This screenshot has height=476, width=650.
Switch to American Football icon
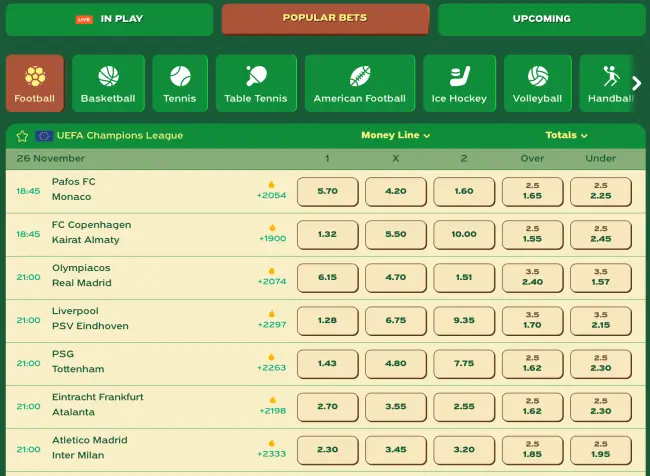360,83
